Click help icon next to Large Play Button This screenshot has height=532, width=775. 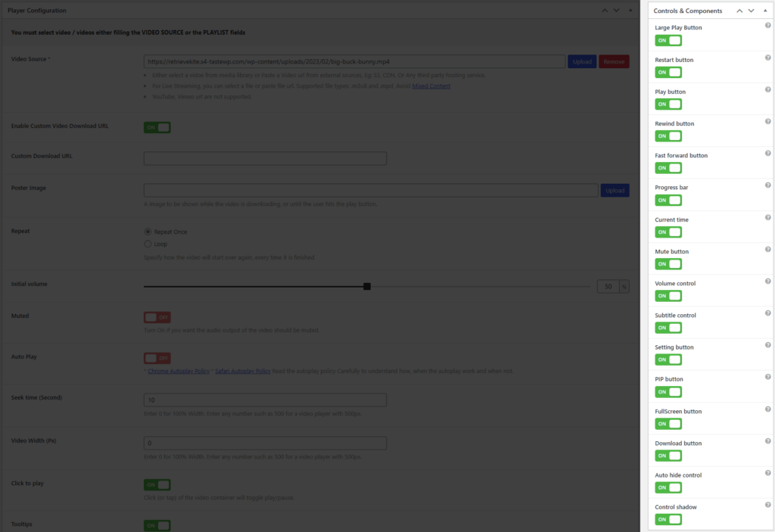coord(767,25)
